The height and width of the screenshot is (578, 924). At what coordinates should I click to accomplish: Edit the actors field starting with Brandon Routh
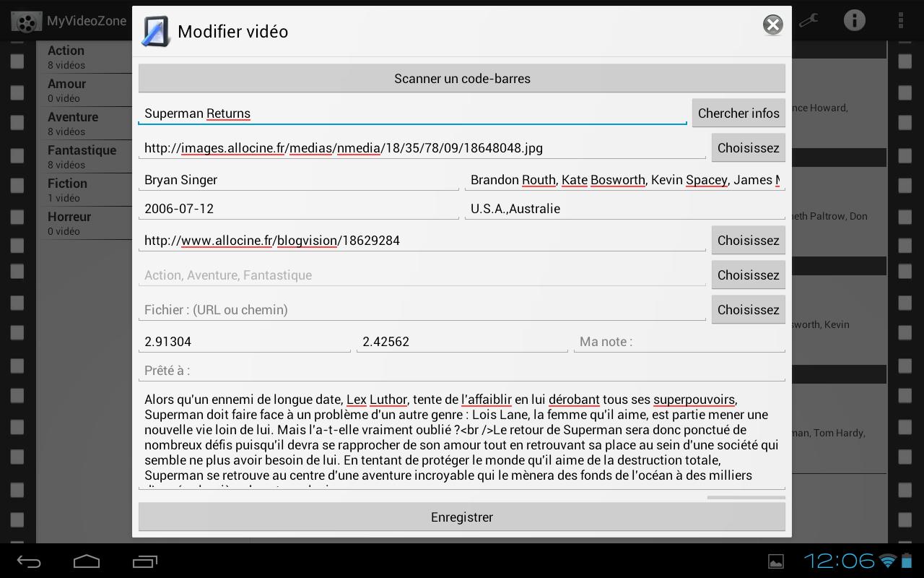point(625,179)
